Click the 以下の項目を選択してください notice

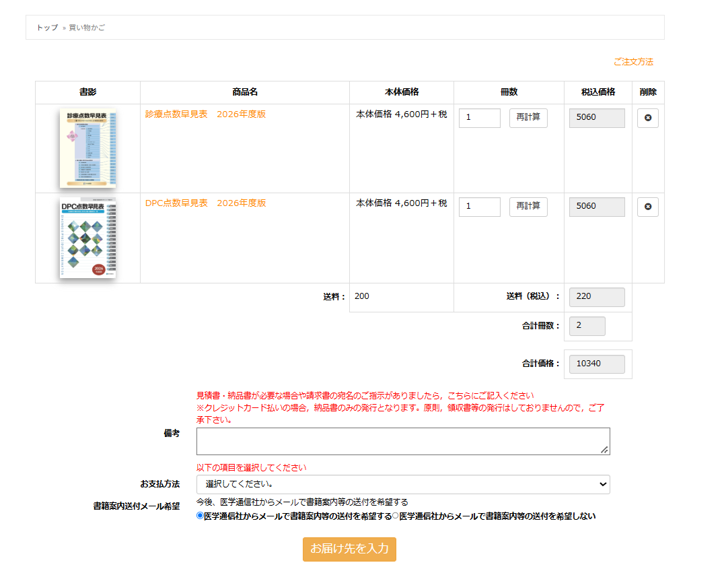(x=251, y=467)
